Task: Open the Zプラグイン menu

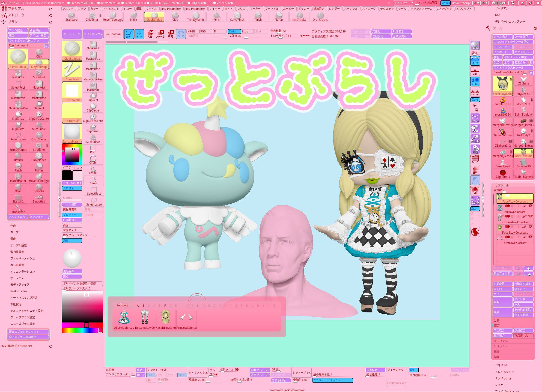Action: tap(444, 9)
